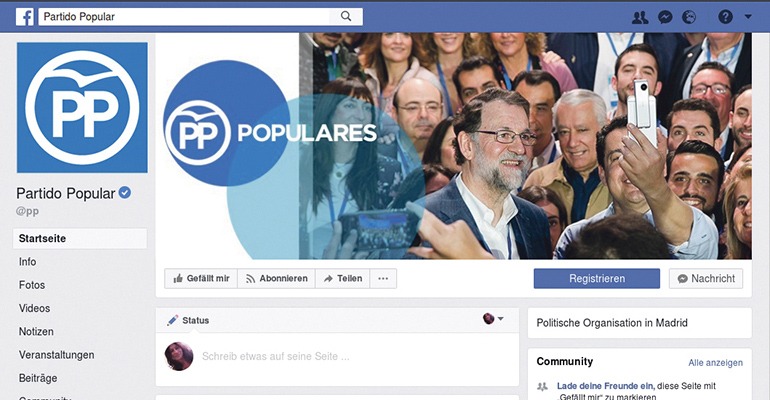Click the Registrieren button
The height and width of the screenshot is (400, 770).
[597, 278]
